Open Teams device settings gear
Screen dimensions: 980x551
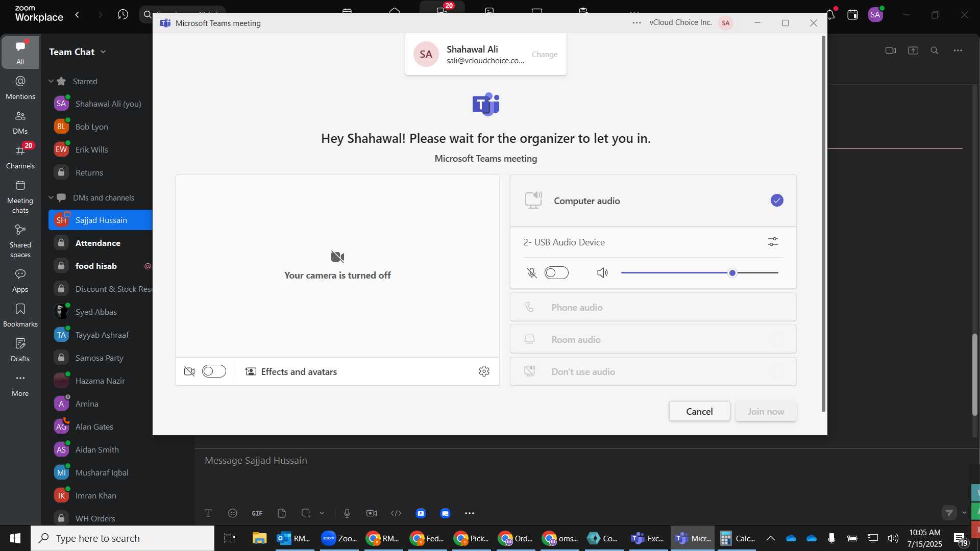(x=484, y=371)
